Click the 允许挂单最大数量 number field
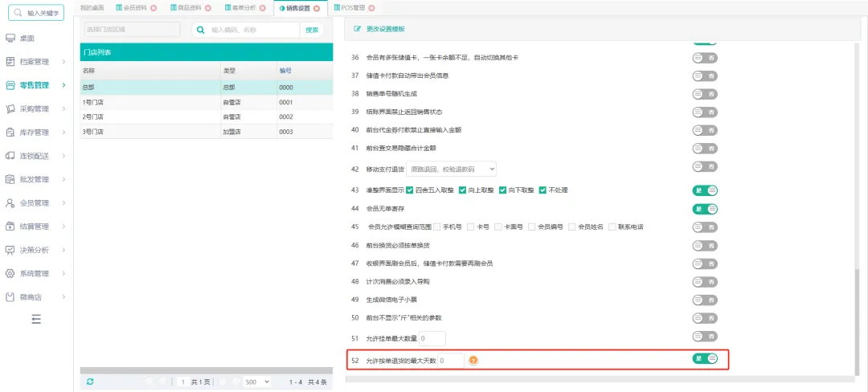Screen dimensions: 868x392 (x=432, y=338)
